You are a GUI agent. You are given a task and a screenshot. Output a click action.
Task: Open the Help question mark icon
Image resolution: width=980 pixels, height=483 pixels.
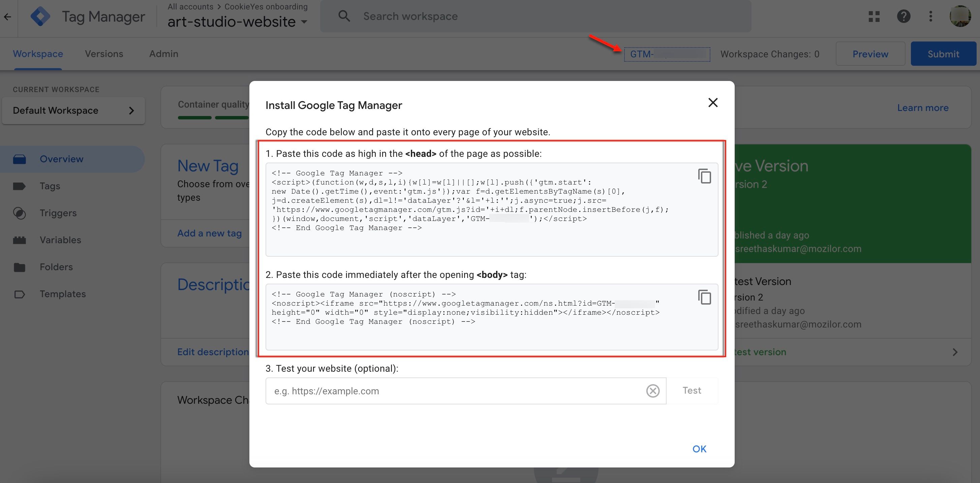904,17
